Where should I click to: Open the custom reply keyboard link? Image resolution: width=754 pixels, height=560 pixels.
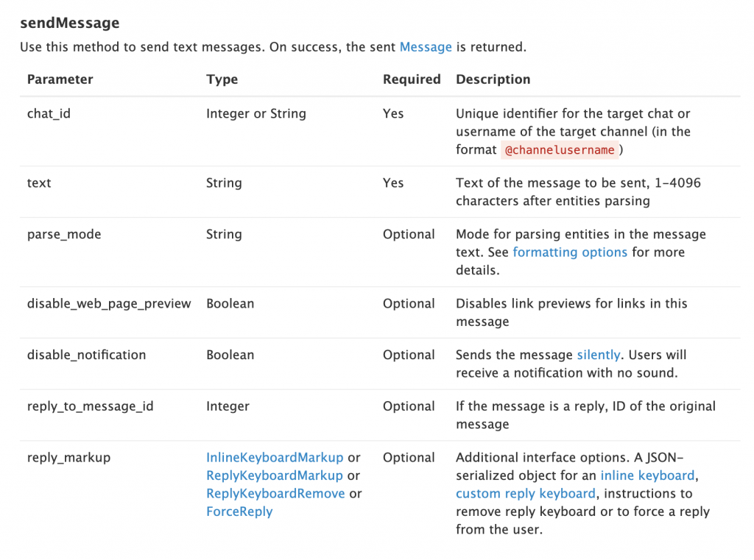click(x=526, y=494)
